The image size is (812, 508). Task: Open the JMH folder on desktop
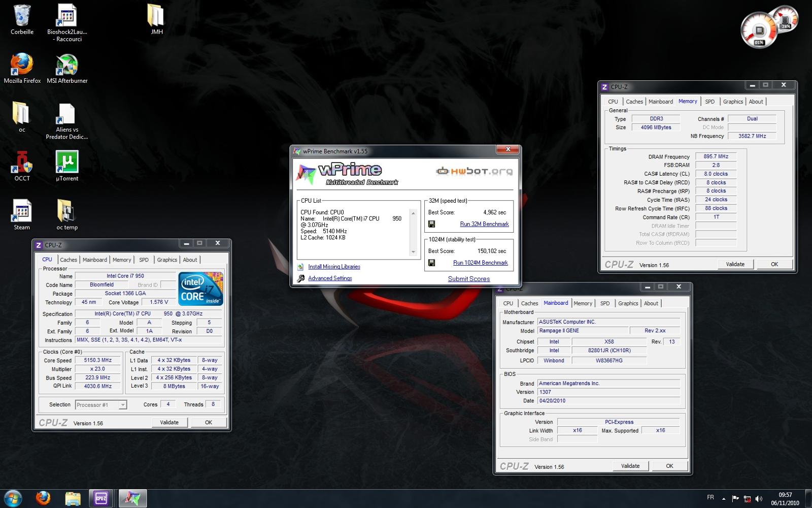click(156, 15)
